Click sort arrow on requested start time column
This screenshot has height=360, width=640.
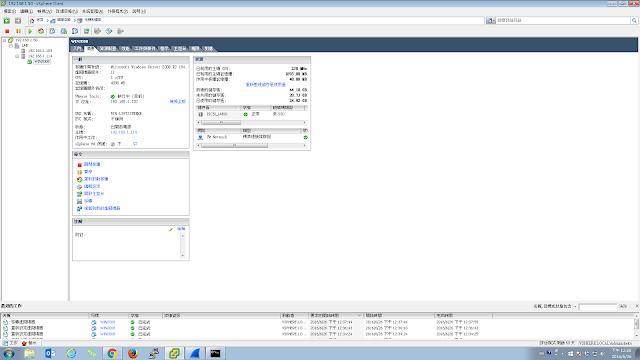359,316
